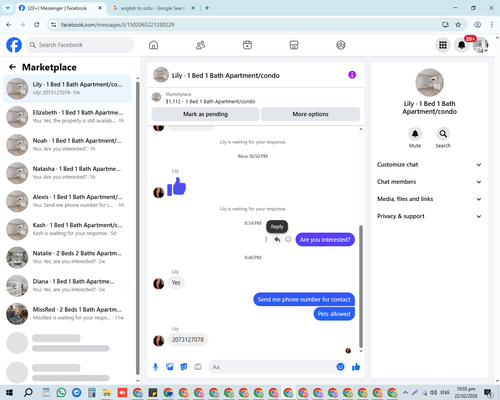
Task: Open the MissRed conversation
Action: click(x=67, y=313)
